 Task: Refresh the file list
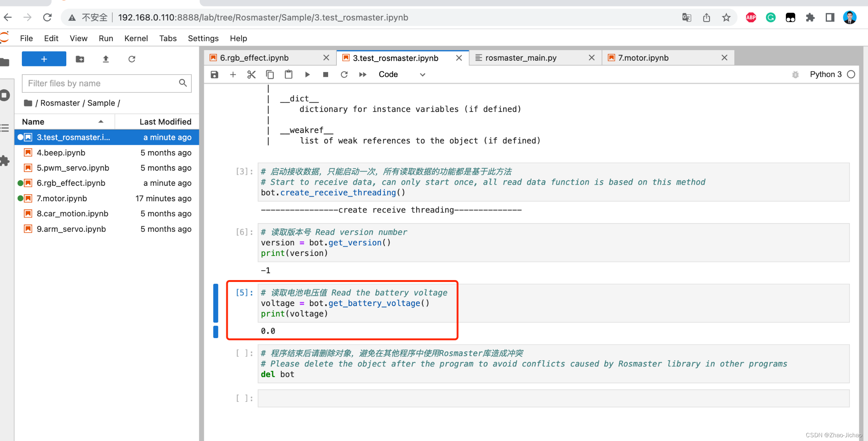coord(132,59)
